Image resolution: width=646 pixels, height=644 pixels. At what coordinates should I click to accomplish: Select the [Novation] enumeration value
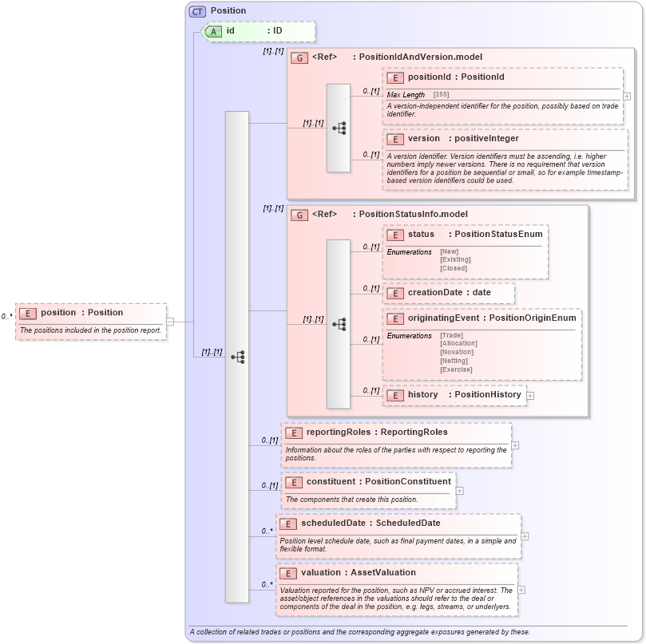(x=457, y=352)
